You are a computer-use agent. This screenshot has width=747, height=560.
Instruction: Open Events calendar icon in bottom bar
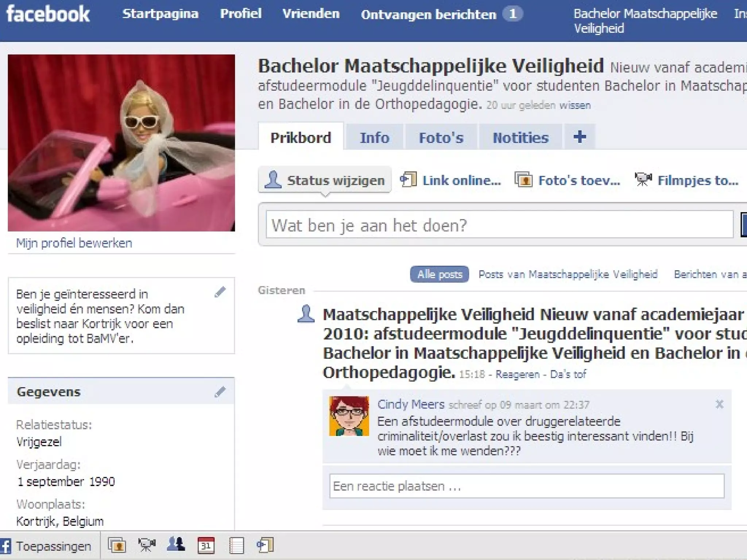click(206, 545)
